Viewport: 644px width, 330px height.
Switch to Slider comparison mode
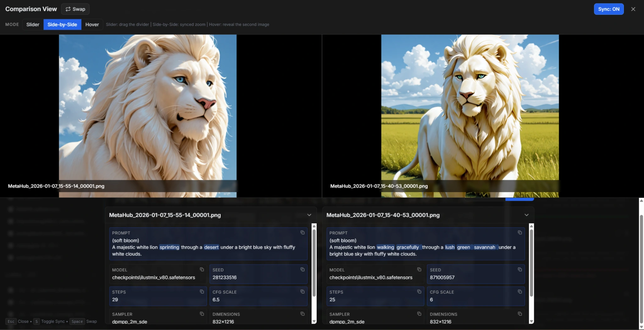point(33,24)
